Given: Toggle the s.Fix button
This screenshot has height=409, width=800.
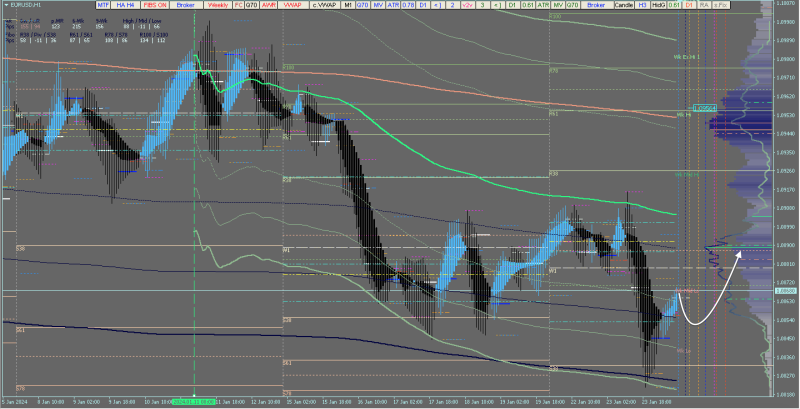Looking at the screenshot, I should point(721,5).
